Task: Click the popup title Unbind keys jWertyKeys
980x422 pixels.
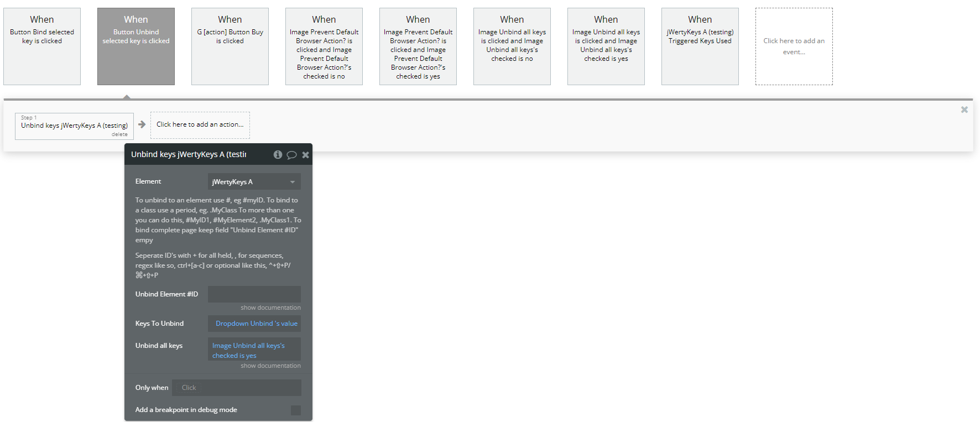Action: click(189, 154)
